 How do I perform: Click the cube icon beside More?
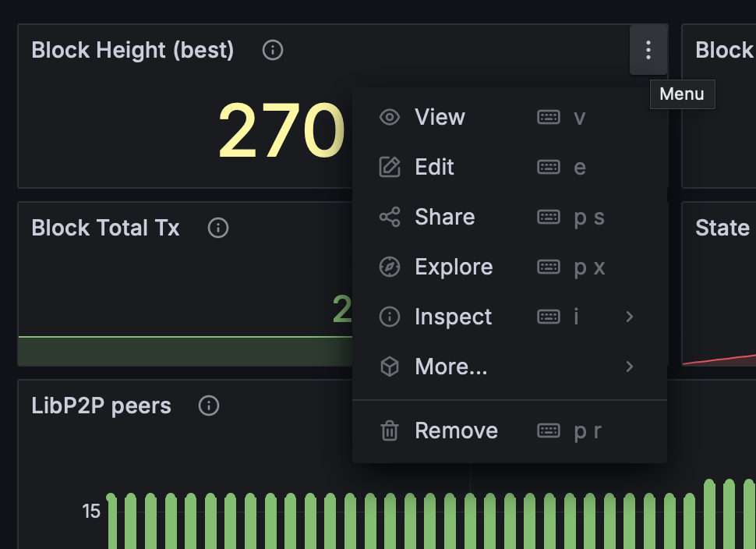click(389, 367)
